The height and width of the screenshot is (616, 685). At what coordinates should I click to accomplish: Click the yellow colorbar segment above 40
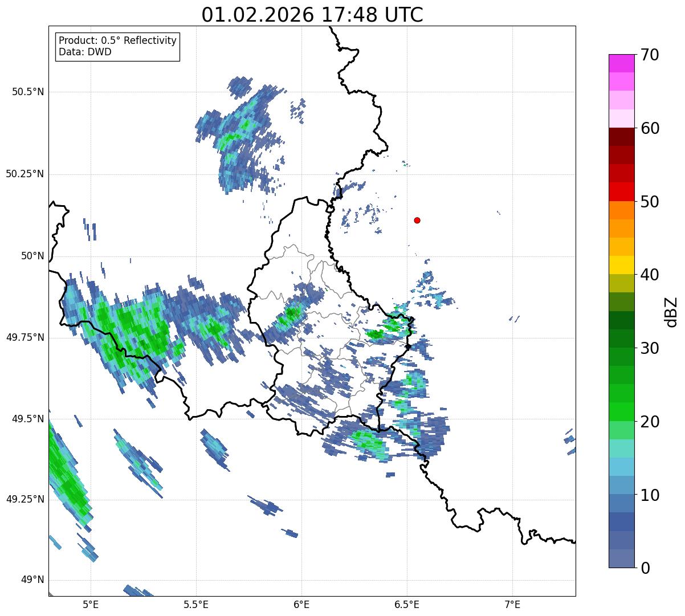(621, 265)
